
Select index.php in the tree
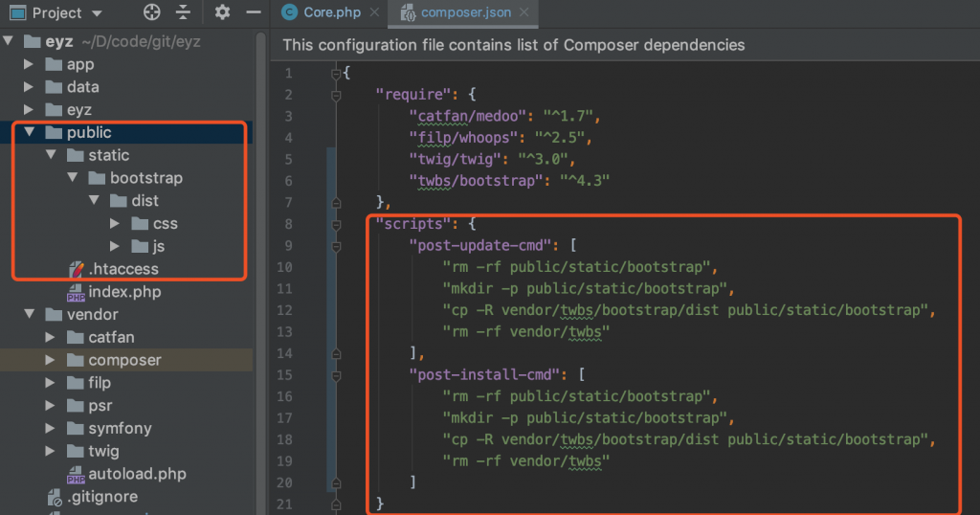(x=124, y=292)
